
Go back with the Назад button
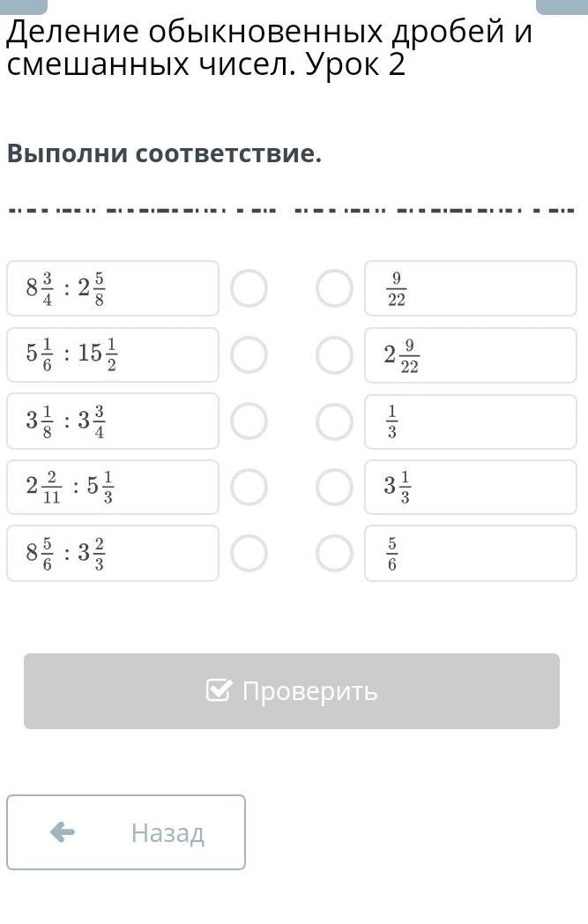click(x=126, y=832)
